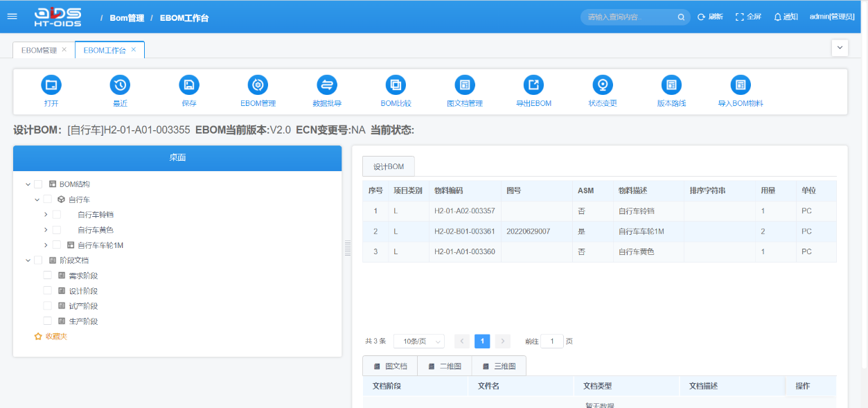This screenshot has height=408, width=868.
Task: Open EBOM管理 from the toolbar
Action: [258, 85]
